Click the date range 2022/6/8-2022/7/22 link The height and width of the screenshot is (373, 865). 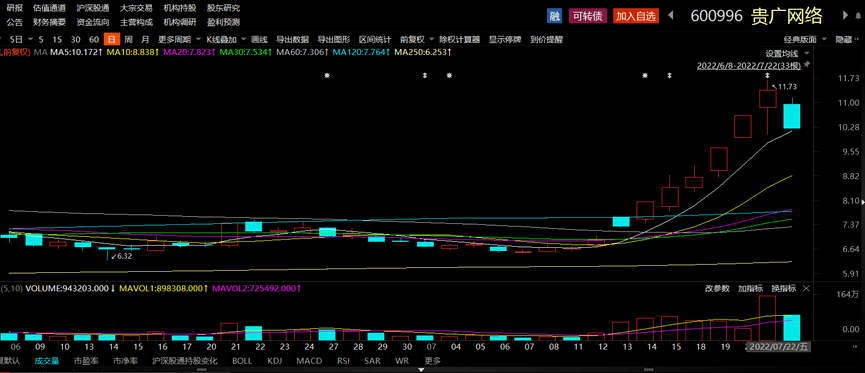749,65
